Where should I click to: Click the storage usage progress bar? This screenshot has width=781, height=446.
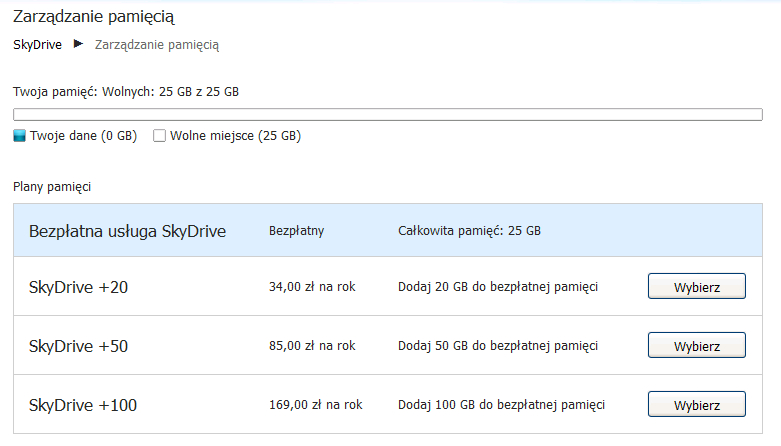388,115
